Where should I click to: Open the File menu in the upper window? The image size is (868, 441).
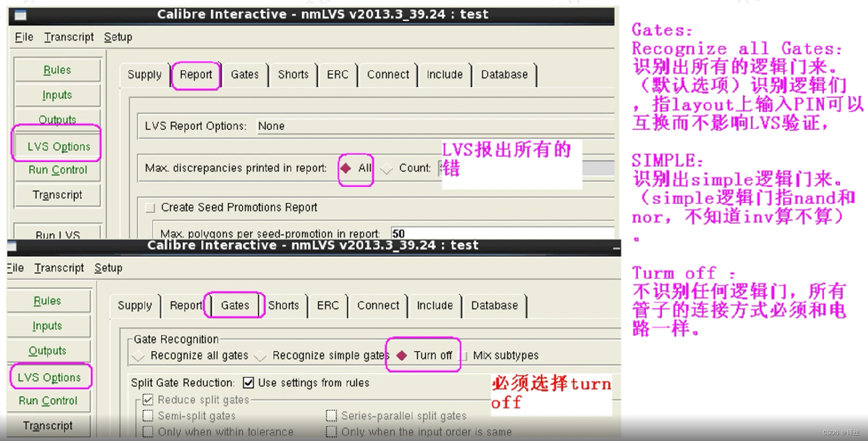pos(24,37)
